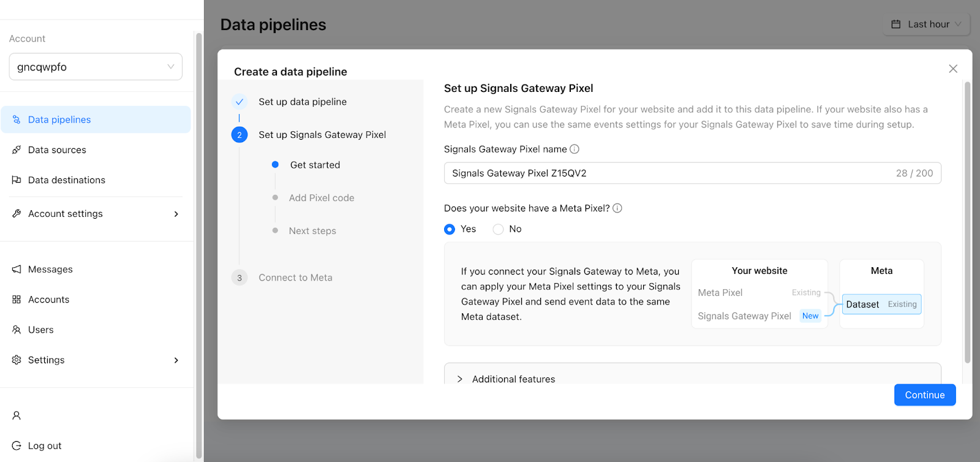Click the Data destinations flag icon
The image size is (980, 462).
[x=17, y=180]
